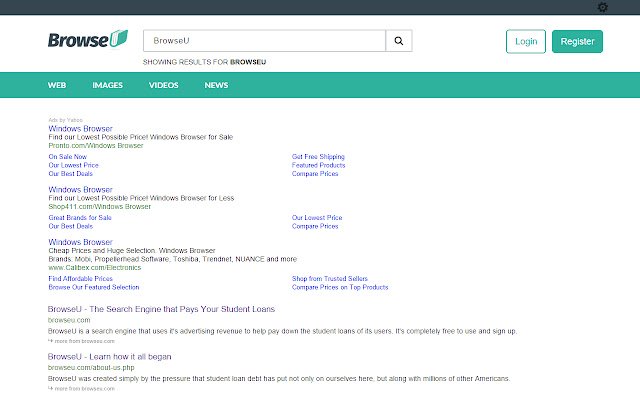640x400 pixels.
Task: Click the magnifying glass search button
Action: (399, 41)
